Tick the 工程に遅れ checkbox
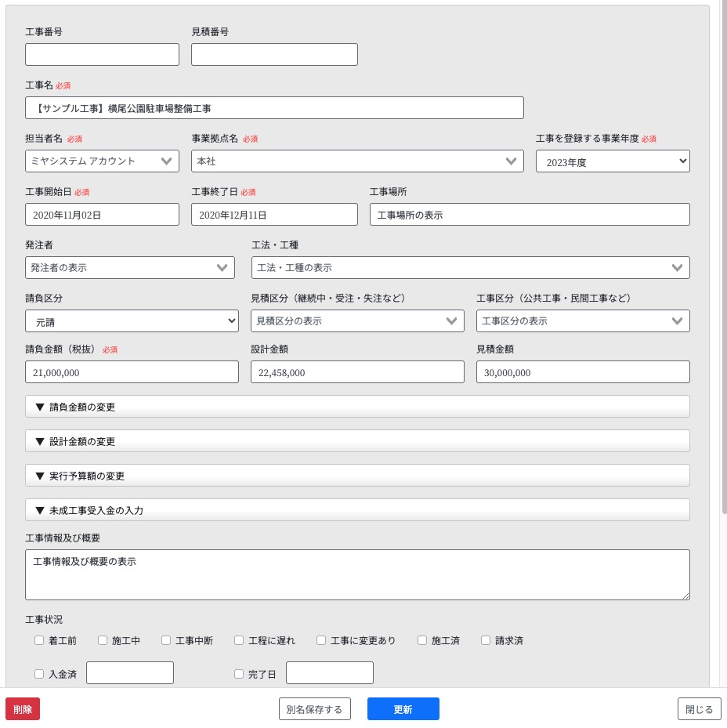Screen dimensions: 727x728 click(x=239, y=640)
